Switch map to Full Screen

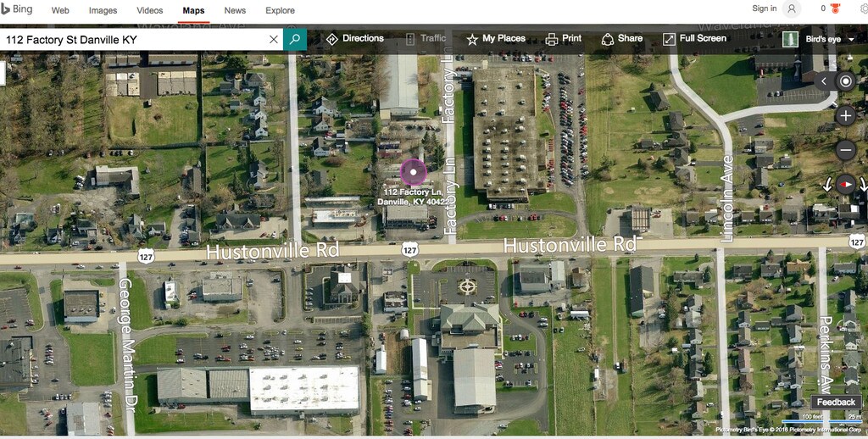pyautogui.click(x=694, y=39)
